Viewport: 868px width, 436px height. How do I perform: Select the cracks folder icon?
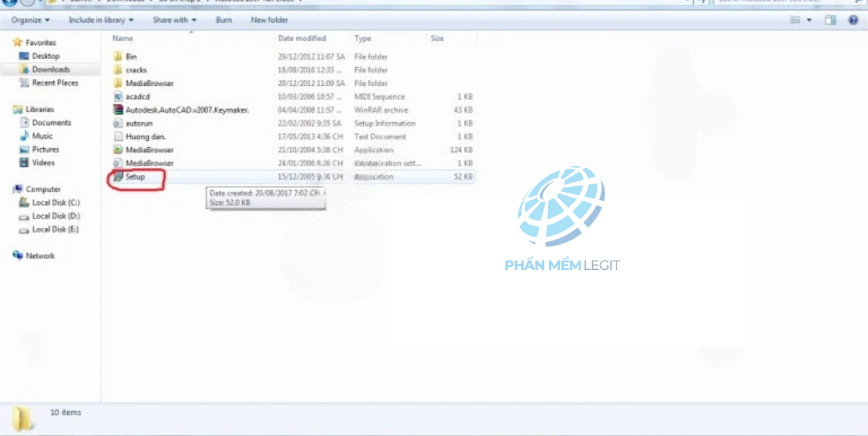[118, 70]
